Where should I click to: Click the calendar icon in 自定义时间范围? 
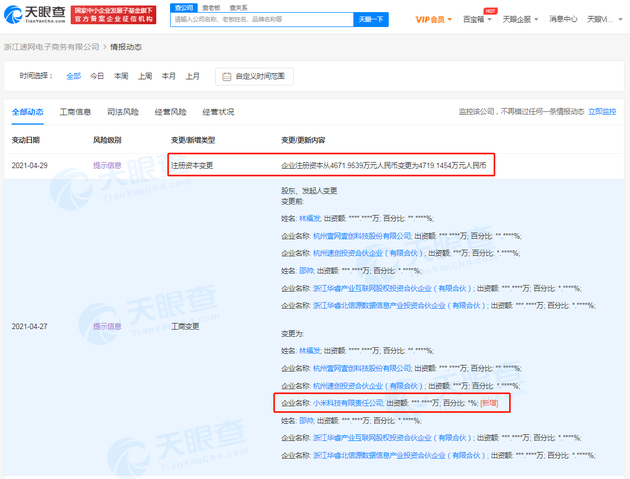[x=227, y=76]
